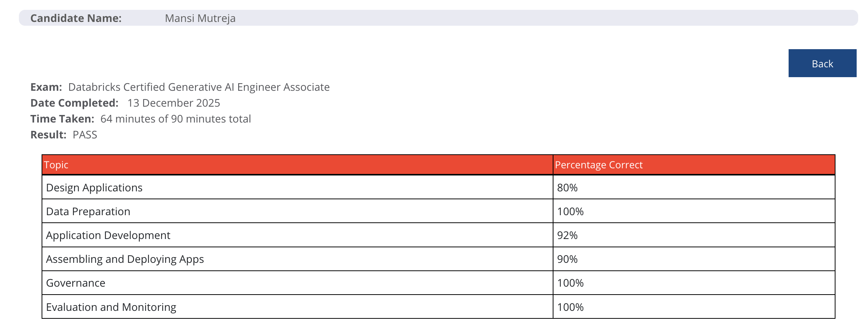Viewport: 868px width, 329px height.
Task: Click the Governance 100% score cell
Action: (570, 283)
